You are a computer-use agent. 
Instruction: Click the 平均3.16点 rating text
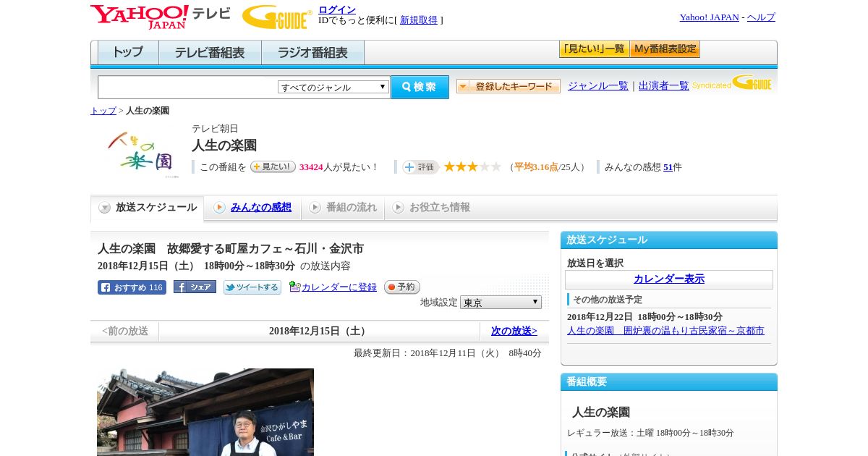(x=536, y=167)
